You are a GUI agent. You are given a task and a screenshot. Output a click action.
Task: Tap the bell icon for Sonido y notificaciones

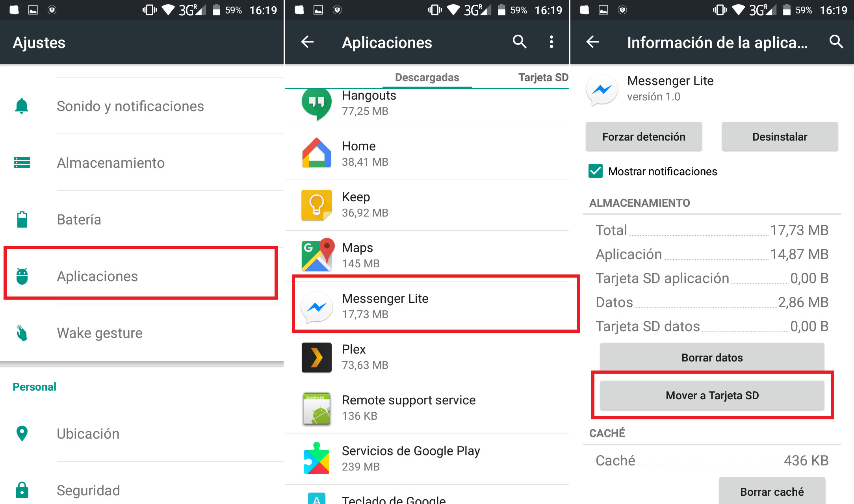[22, 106]
